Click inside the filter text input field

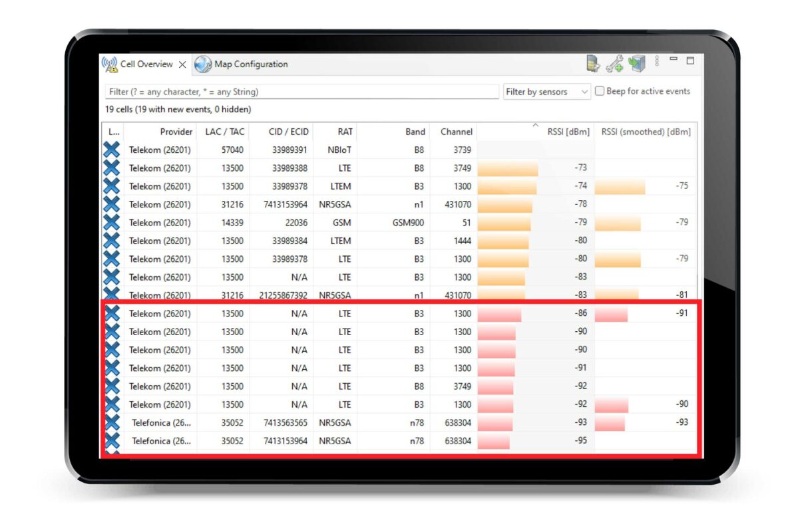tap(299, 91)
